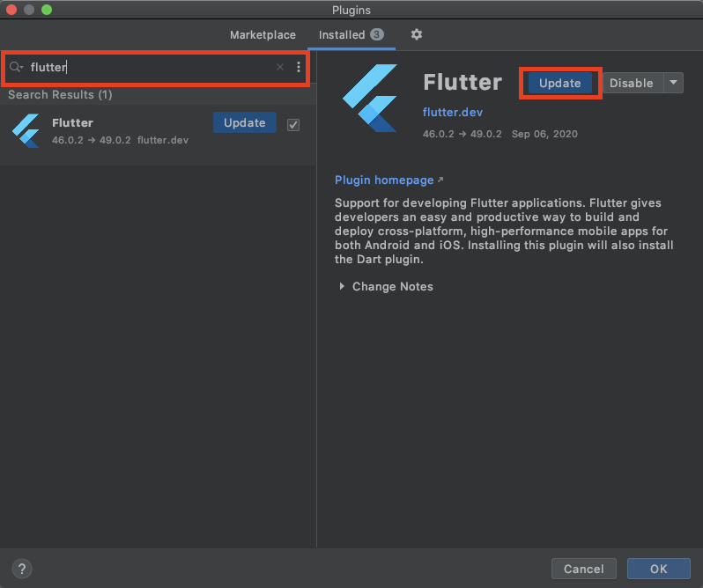Image resolution: width=703 pixels, height=588 pixels.
Task: Close the Plugins window with red button
Action: (x=11, y=10)
